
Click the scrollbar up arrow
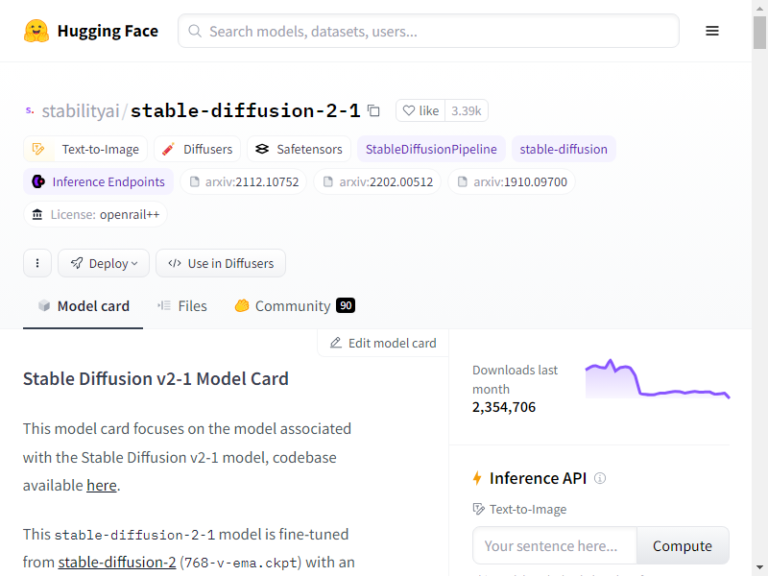[760, 7]
